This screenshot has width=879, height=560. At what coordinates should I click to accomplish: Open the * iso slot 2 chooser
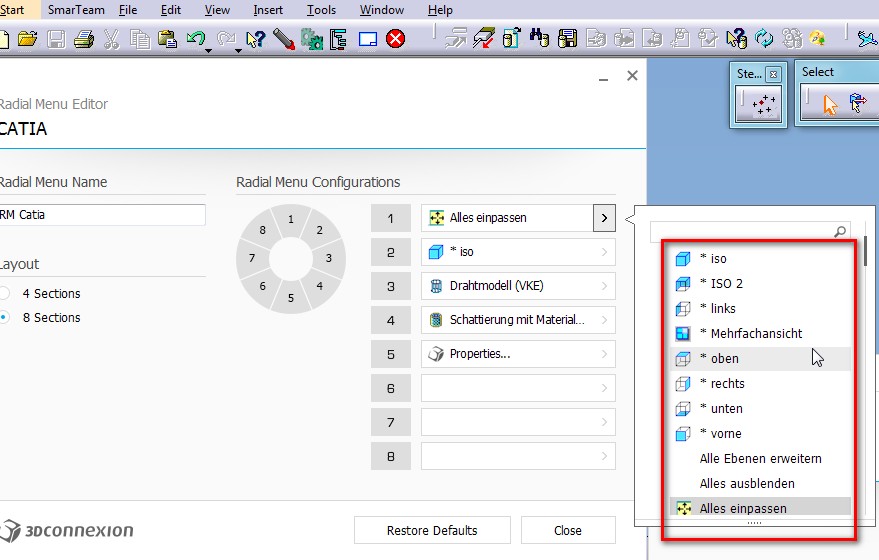604,252
